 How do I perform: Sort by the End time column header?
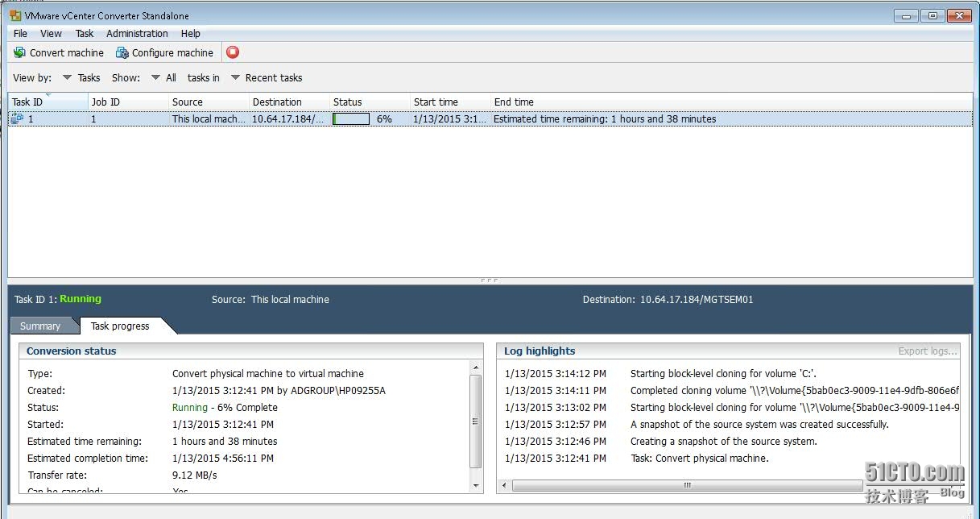731,102
